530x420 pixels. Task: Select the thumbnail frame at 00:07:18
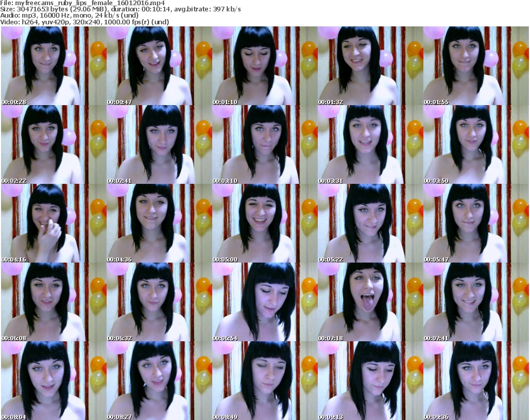click(x=371, y=302)
